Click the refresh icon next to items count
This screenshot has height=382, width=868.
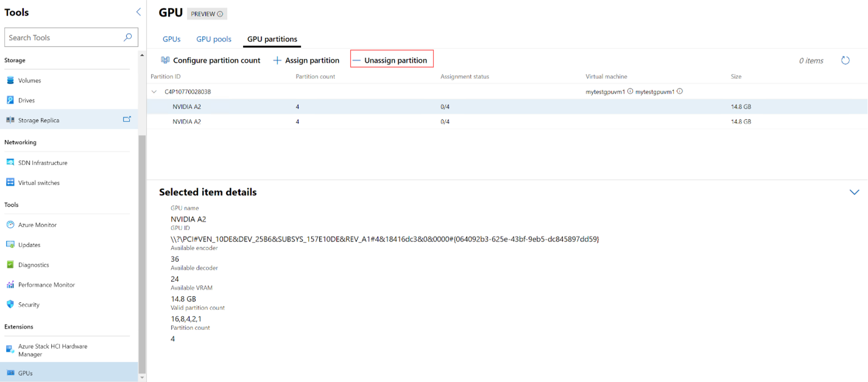pos(845,60)
